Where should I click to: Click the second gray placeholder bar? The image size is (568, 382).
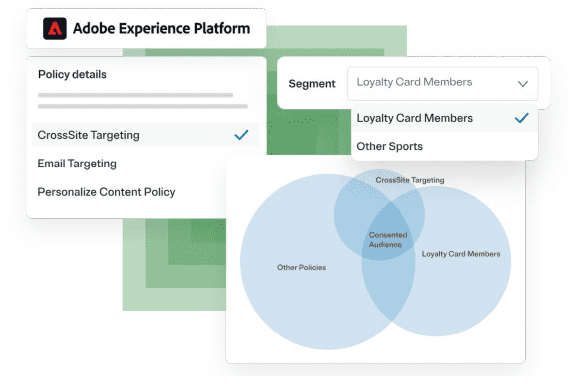click(143, 106)
